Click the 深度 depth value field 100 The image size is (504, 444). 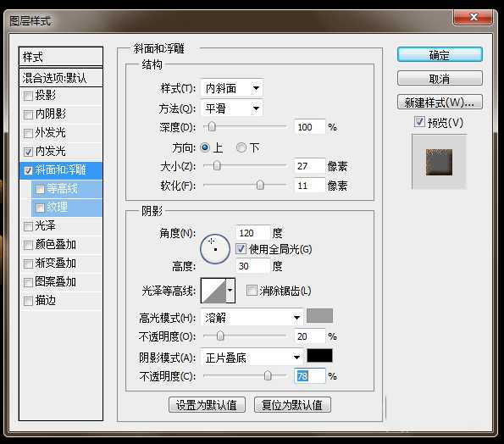click(x=309, y=127)
